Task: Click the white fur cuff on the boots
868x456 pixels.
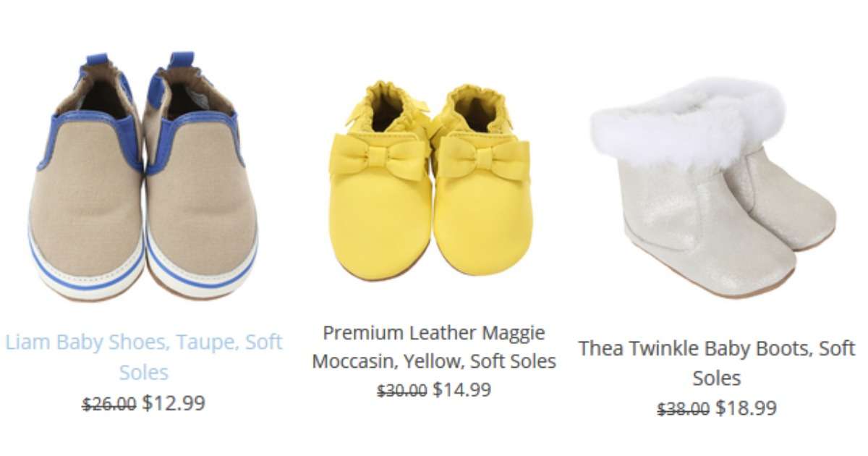Action: click(687, 123)
